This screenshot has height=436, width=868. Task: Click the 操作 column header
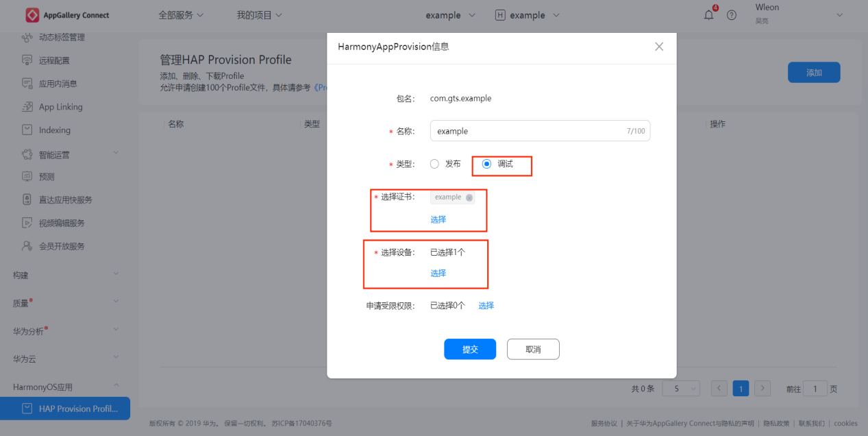[x=718, y=124]
